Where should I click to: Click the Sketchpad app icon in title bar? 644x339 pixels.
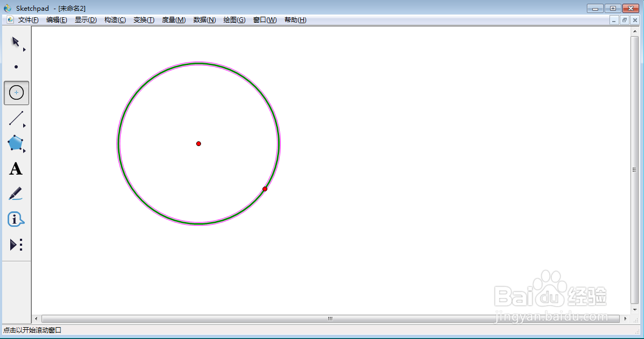point(8,8)
